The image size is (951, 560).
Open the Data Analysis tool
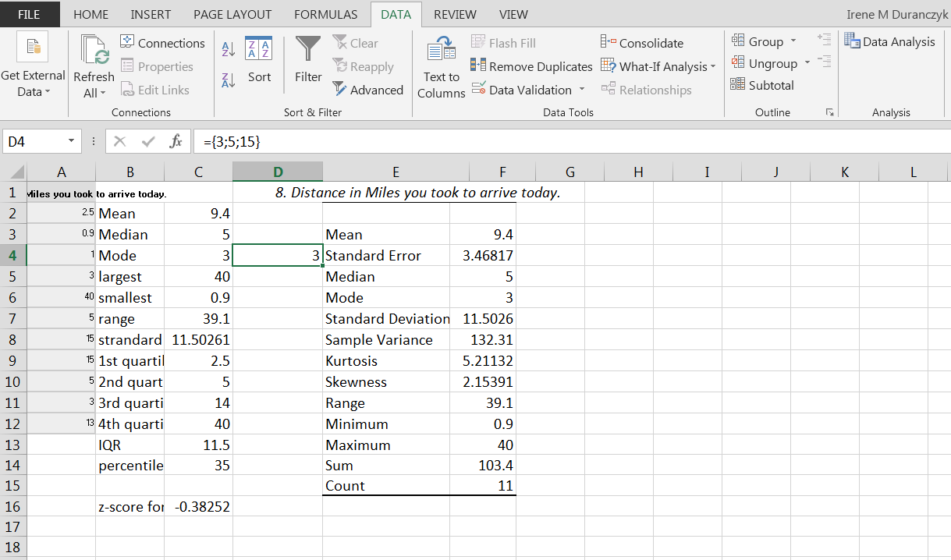coord(889,42)
